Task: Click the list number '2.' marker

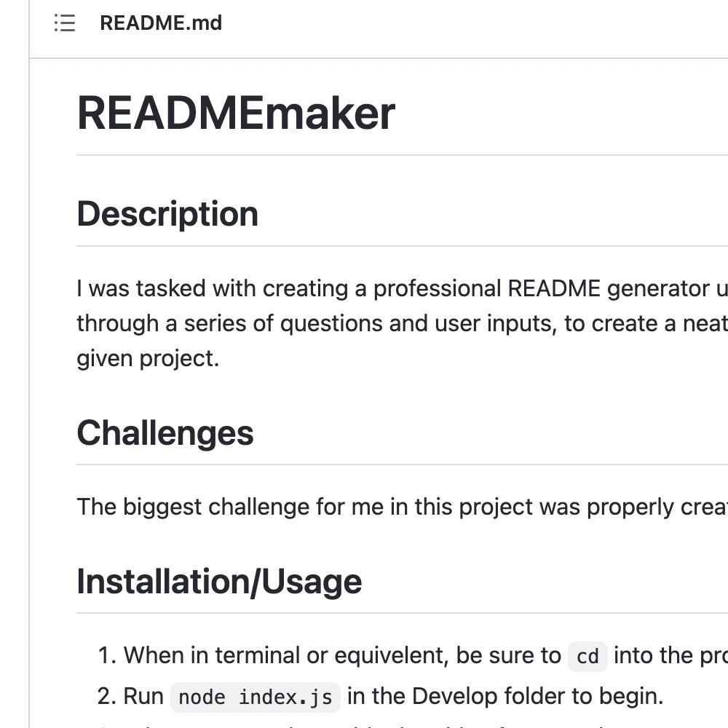Action: click(107, 697)
